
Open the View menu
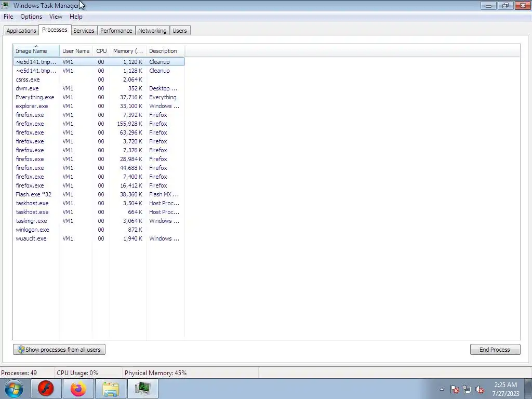click(56, 17)
